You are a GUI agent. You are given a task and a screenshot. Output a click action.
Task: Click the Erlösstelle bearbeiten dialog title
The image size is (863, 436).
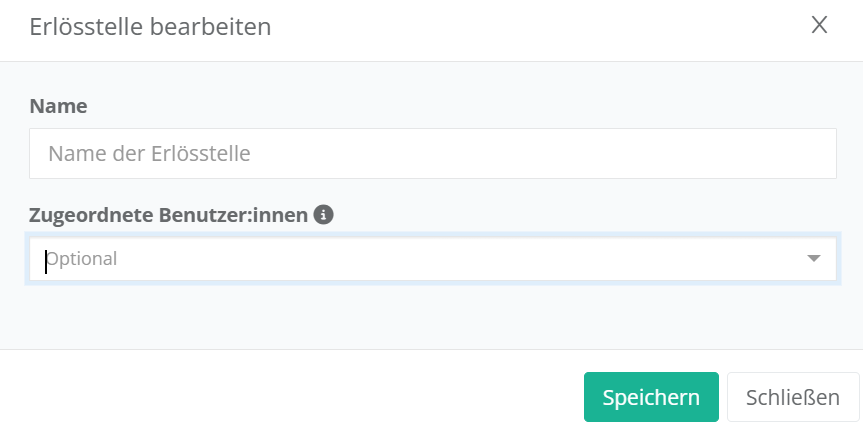tap(150, 27)
